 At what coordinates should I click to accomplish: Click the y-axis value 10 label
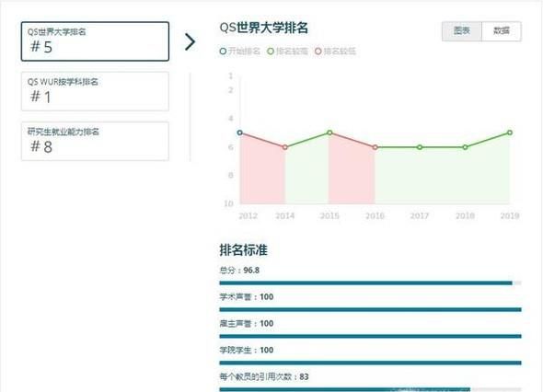pyautogui.click(x=228, y=203)
